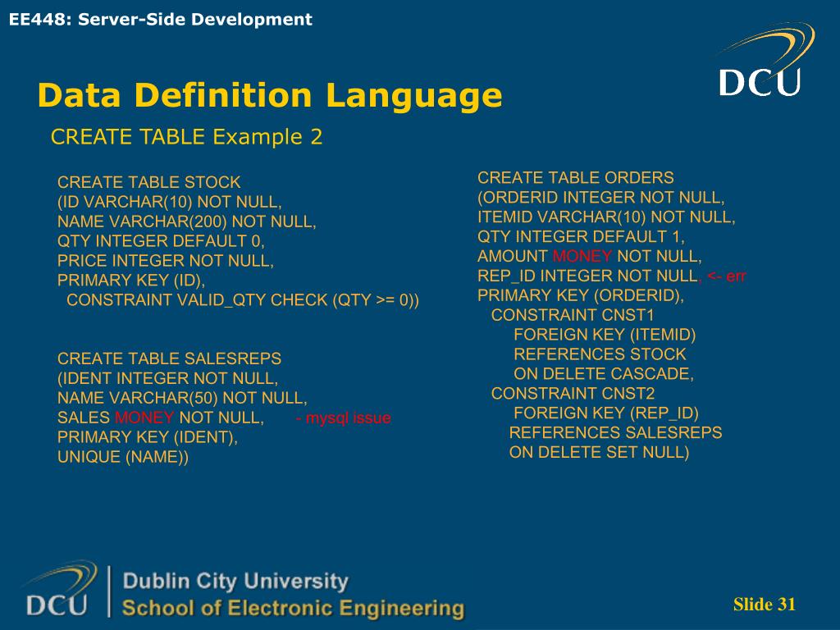The height and width of the screenshot is (630, 840).
Task: Click the 'FOREIGN KEY (REP_ID)' line
Action: tap(606, 413)
